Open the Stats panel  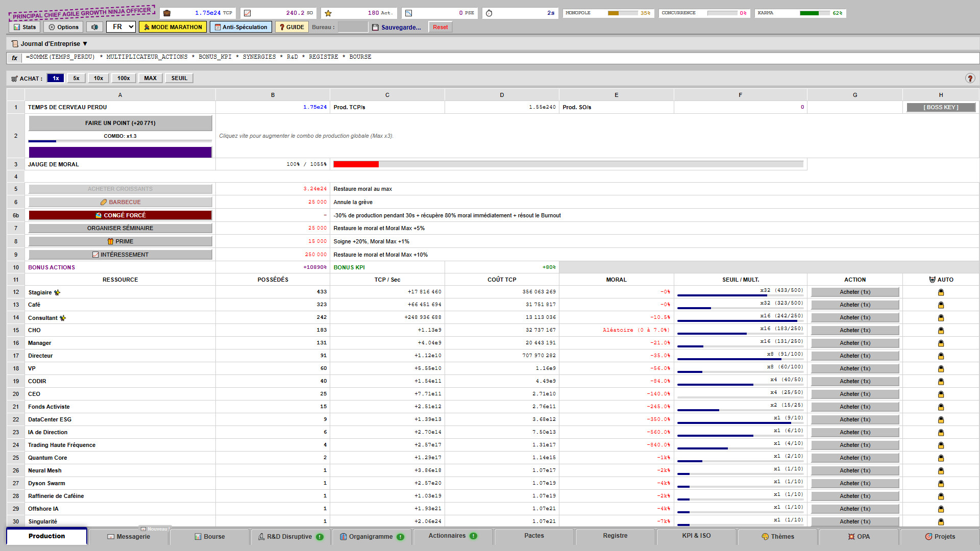(25, 27)
